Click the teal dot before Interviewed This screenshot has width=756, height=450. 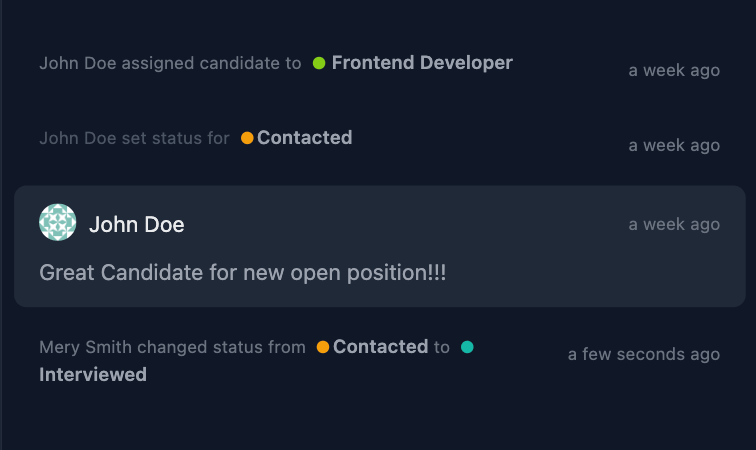(x=467, y=347)
